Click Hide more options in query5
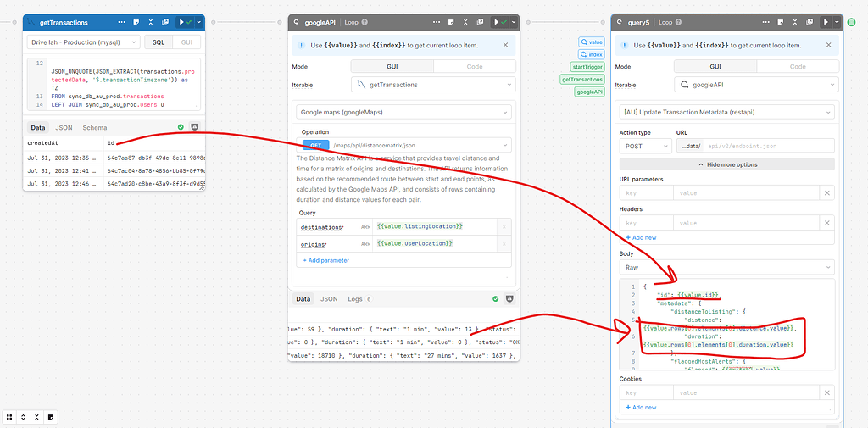This screenshot has width=868, height=428. pos(728,164)
